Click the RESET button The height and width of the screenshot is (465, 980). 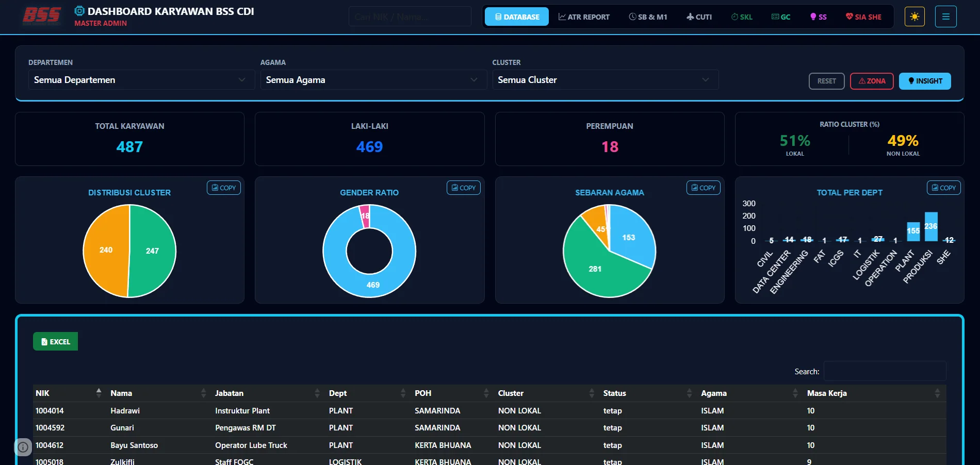click(x=826, y=81)
